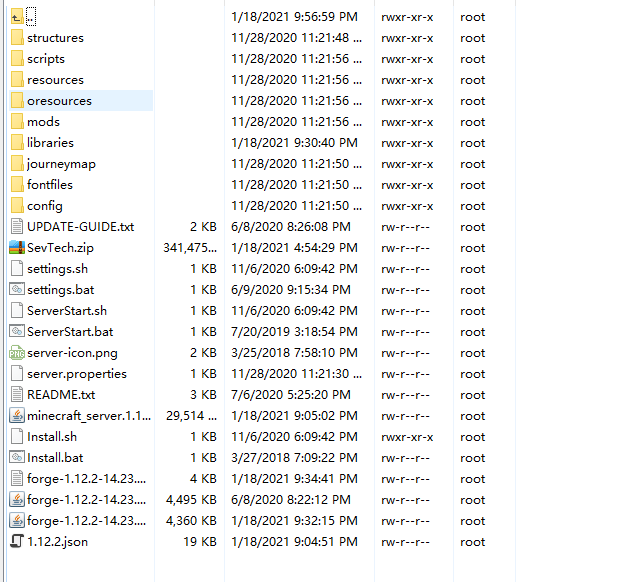
Task: Click the date '3/25/2018 7:58:10 PM'
Action: pyautogui.click(x=294, y=353)
